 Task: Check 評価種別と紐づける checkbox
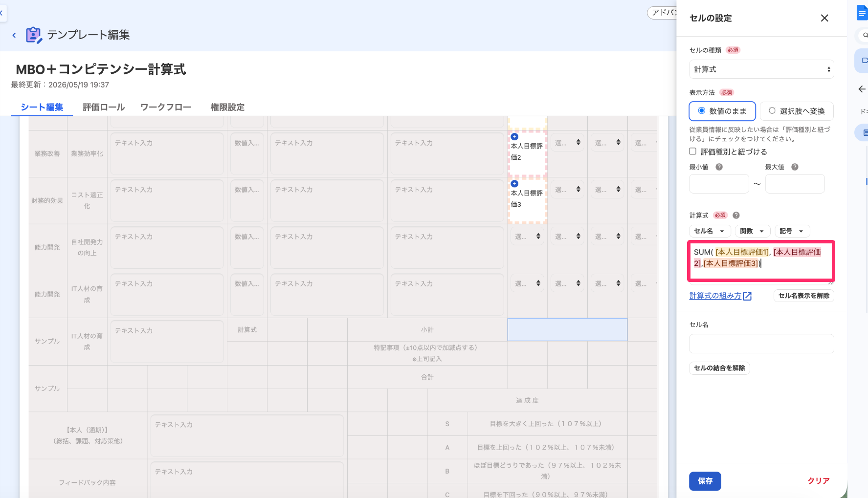tap(693, 152)
